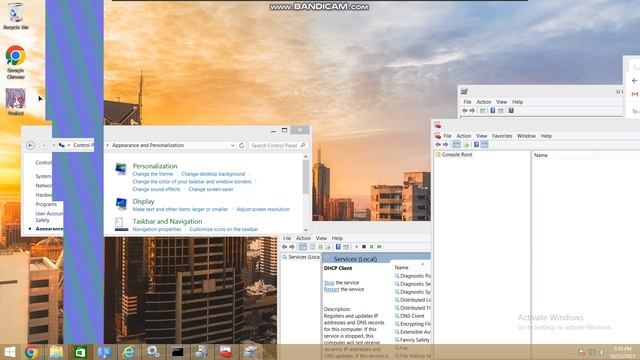Open Chrome from the taskbar

coord(31,352)
